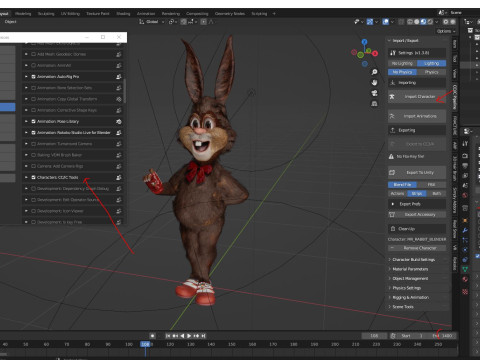Expand Scene Tools panel
The height and width of the screenshot is (360, 480).
[x=403, y=307]
